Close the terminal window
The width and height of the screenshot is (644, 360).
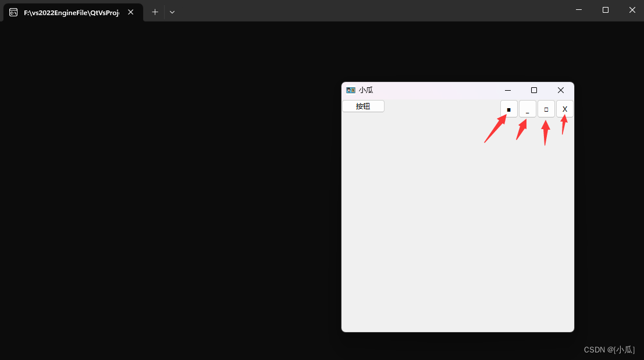tap(632, 10)
